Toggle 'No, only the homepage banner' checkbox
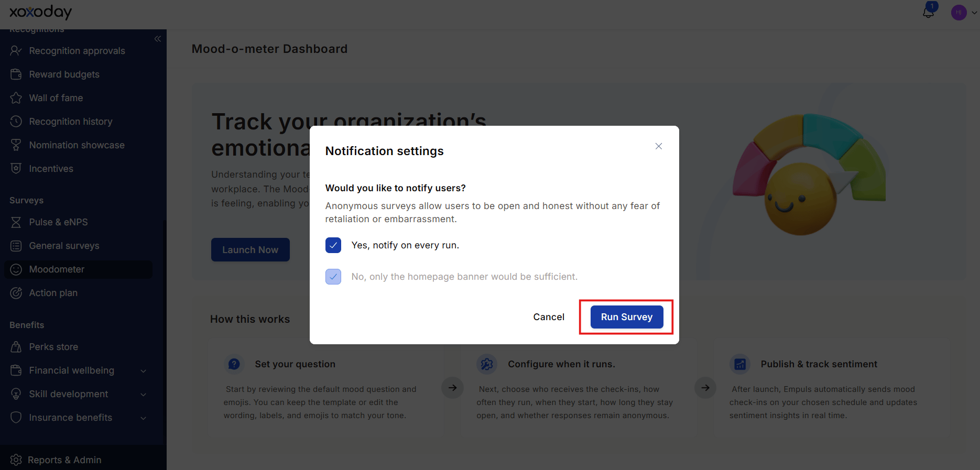Viewport: 980px width, 470px height. 333,277
